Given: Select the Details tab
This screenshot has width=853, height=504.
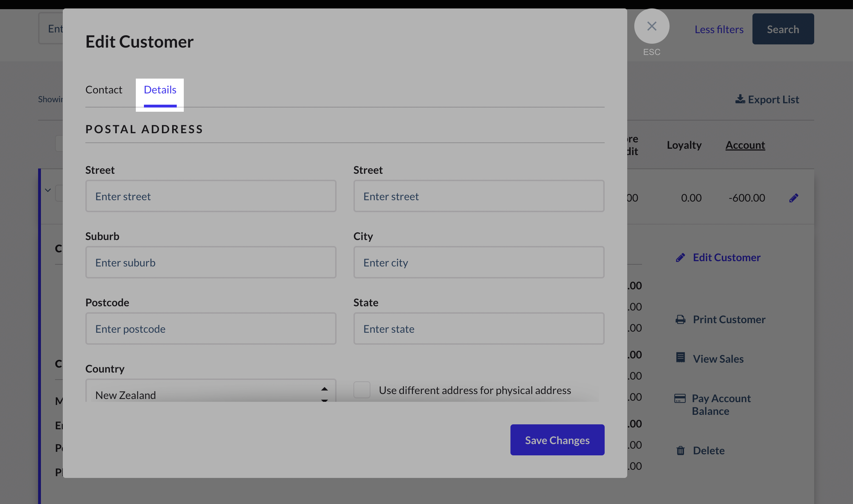Looking at the screenshot, I should [160, 90].
